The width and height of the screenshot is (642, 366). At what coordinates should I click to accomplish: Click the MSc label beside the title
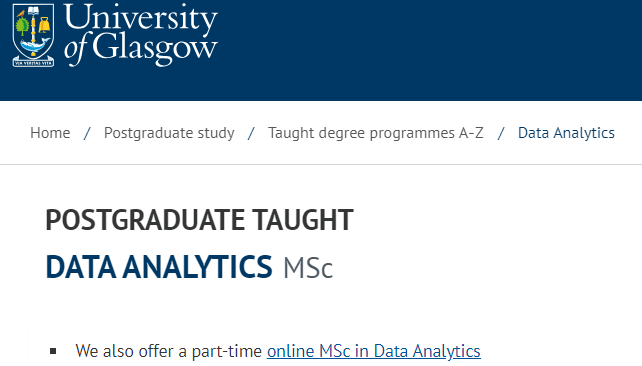308,268
